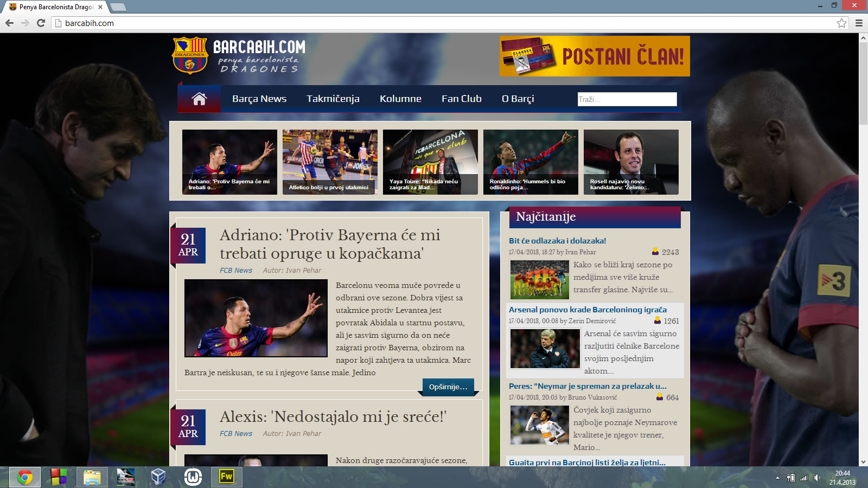Click the Neymar thumbnail in Najčitanije
Screen dimensions: 868x488
(x=540, y=425)
